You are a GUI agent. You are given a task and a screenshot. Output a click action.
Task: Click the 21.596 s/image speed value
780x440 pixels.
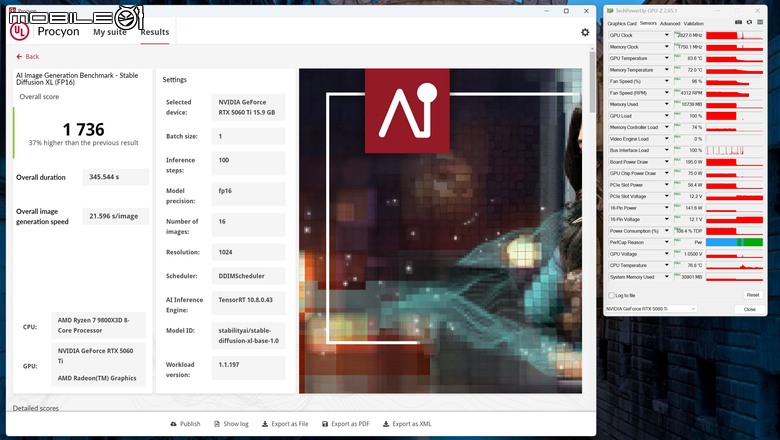[115, 216]
